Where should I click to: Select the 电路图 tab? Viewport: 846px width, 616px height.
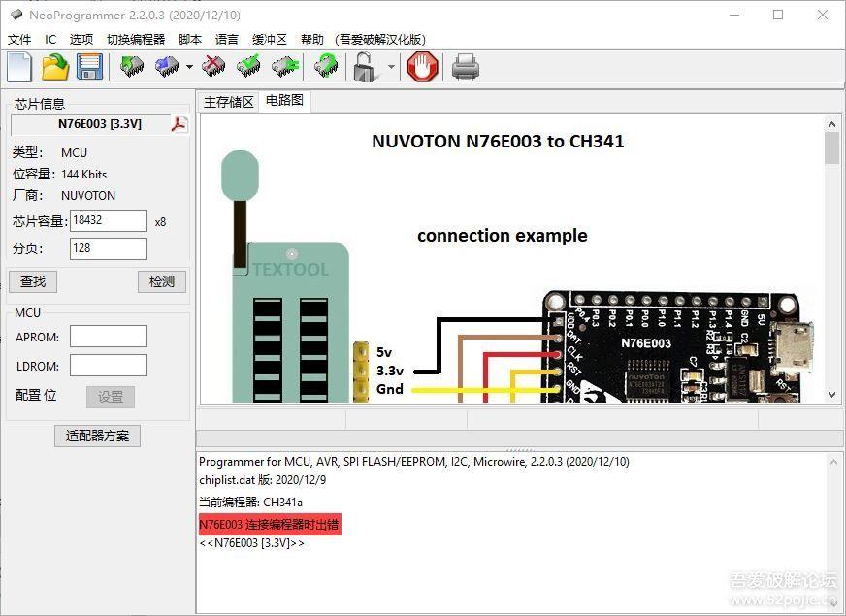[x=285, y=100]
